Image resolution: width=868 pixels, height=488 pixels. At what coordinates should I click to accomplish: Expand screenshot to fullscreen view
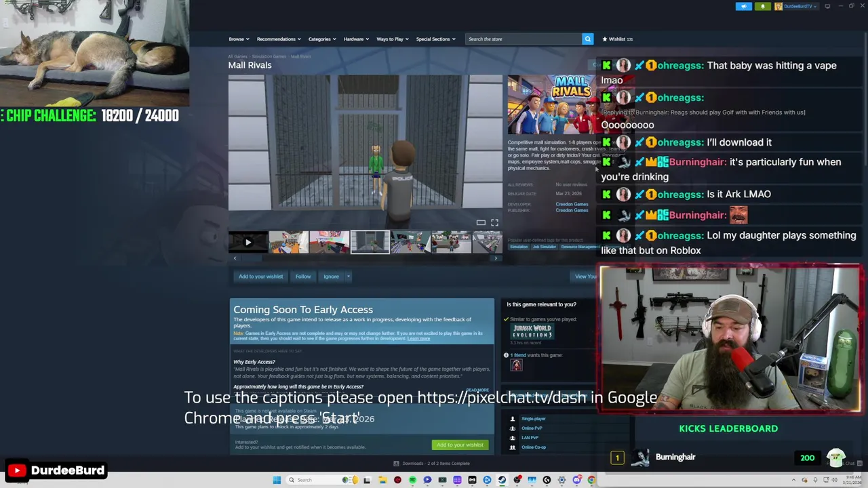pyautogui.click(x=494, y=222)
